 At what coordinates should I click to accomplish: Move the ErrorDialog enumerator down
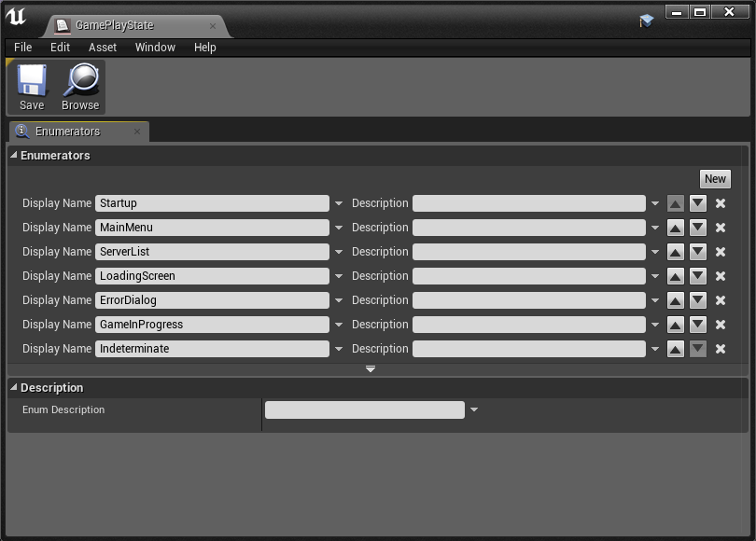(697, 300)
